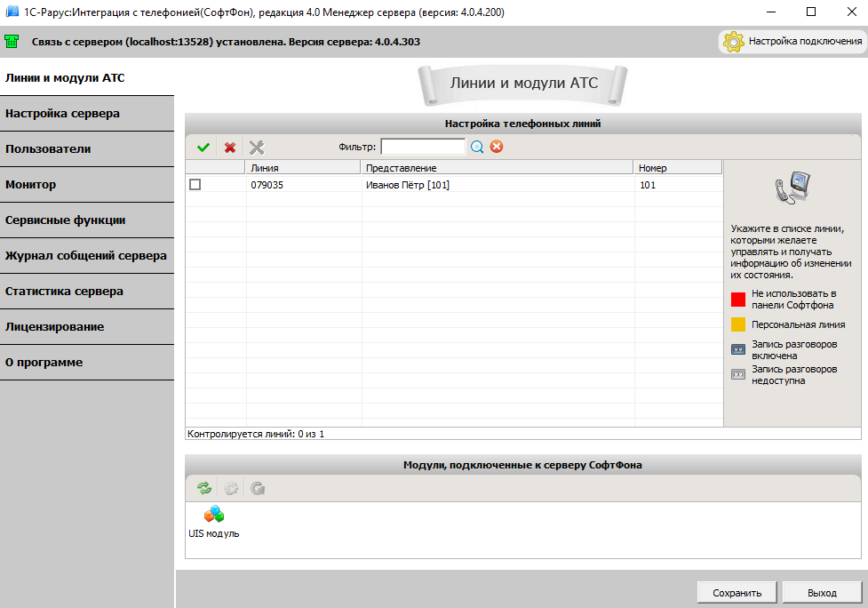Viewport: 868px width, 608px height.
Task: Click the Представление column header
Action: [497, 168]
